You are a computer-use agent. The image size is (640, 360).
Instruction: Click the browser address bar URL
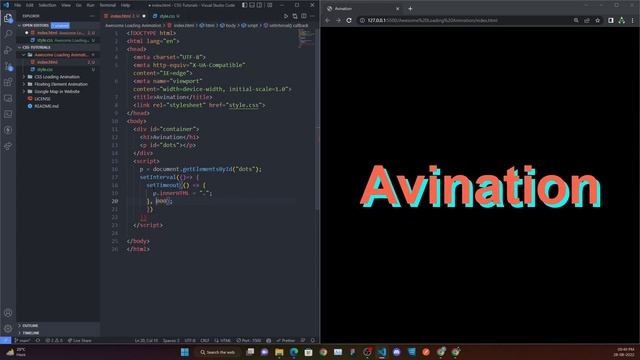(x=433, y=20)
